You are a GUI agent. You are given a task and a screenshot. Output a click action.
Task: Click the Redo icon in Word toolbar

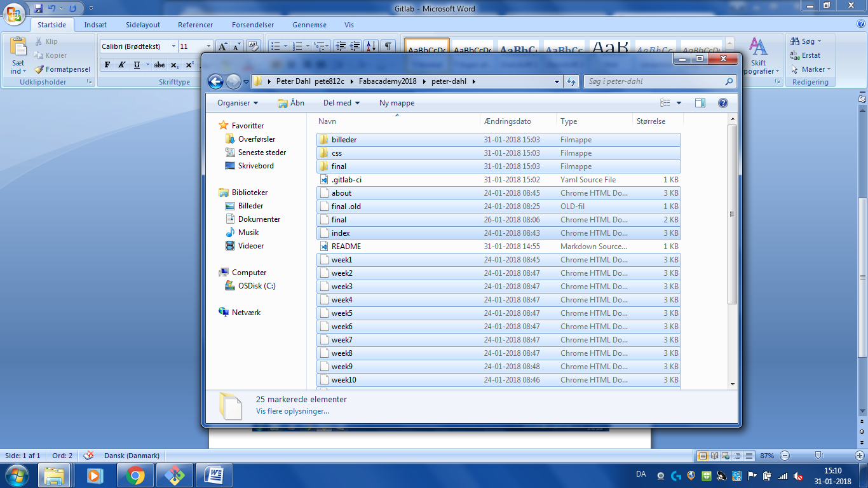pyautogui.click(x=73, y=8)
